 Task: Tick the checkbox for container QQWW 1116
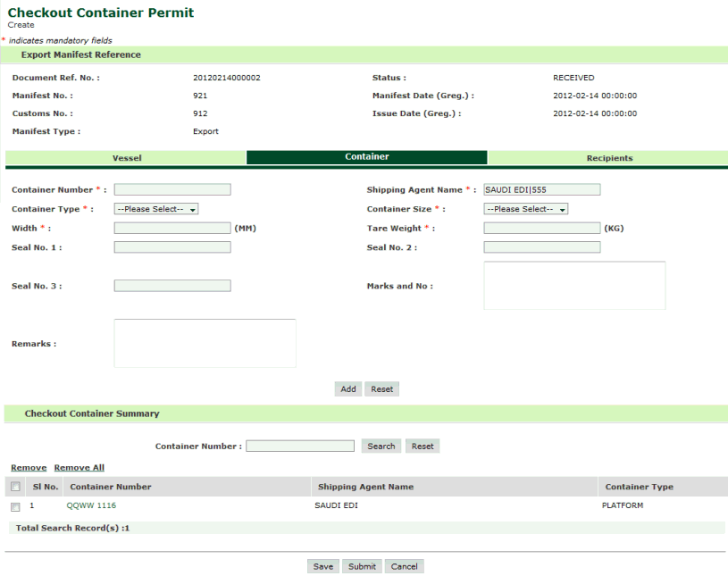pyautogui.click(x=15, y=506)
